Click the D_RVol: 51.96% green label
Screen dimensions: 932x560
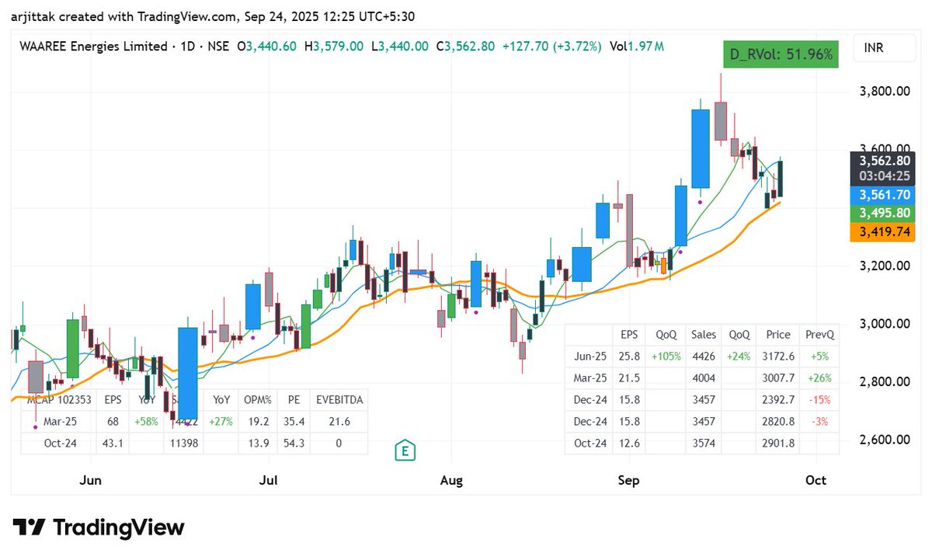(x=780, y=54)
